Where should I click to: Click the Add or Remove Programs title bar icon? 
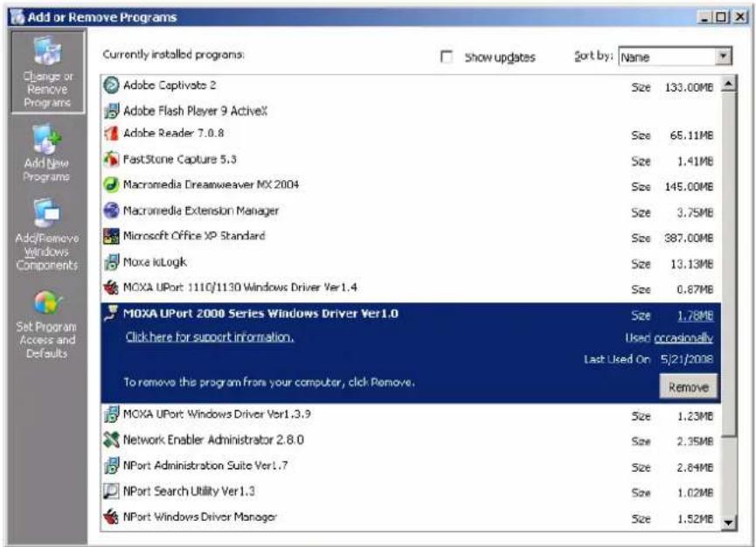pyautogui.click(x=17, y=17)
